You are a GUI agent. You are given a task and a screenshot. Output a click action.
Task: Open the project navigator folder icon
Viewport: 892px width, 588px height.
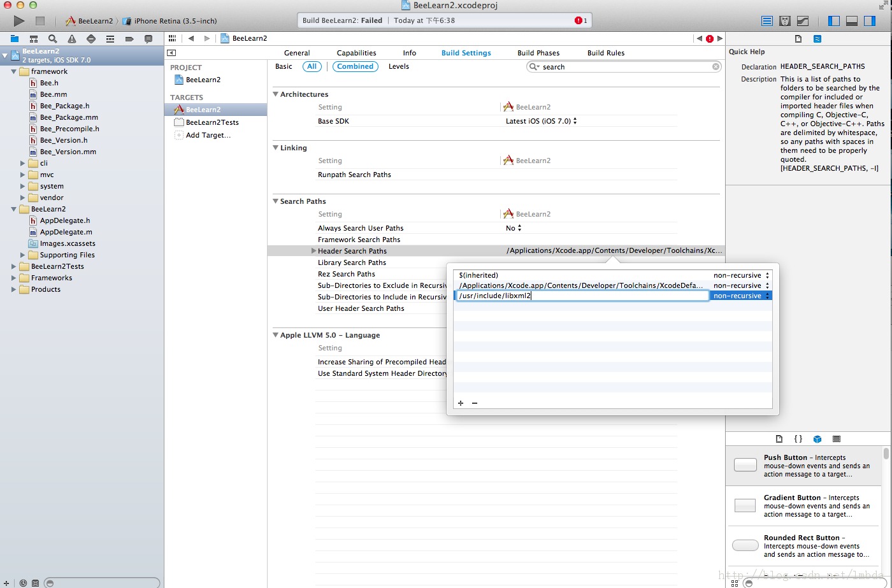point(15,39)
